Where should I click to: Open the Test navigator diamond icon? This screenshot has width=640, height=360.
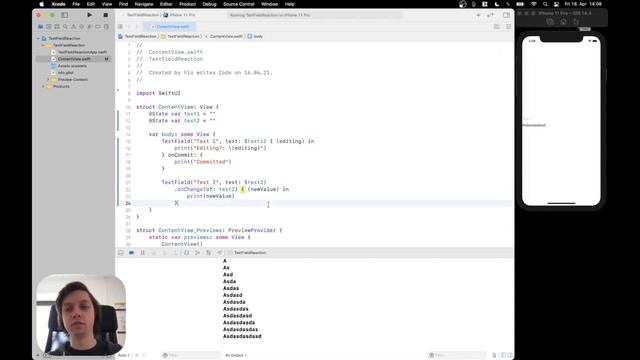pyautogui.click(x=82, y=27)
